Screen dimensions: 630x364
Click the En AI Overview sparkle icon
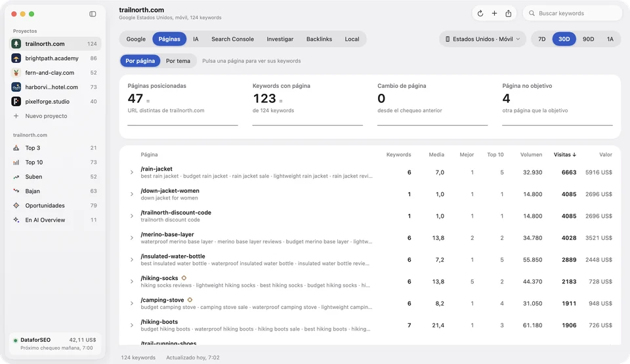coord(16,220)
